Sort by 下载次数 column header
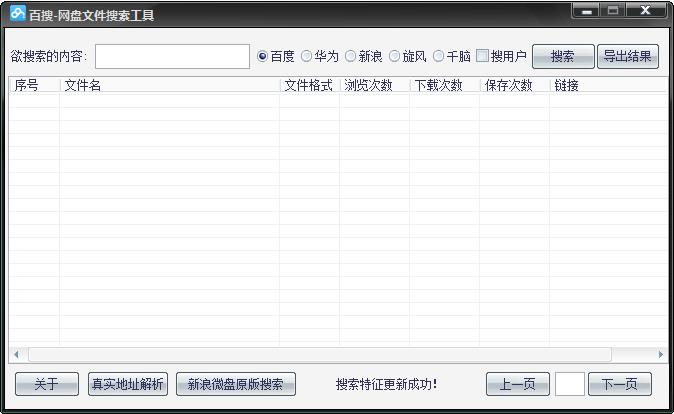This screenshot has height=414, width=674. click(445, 85)
